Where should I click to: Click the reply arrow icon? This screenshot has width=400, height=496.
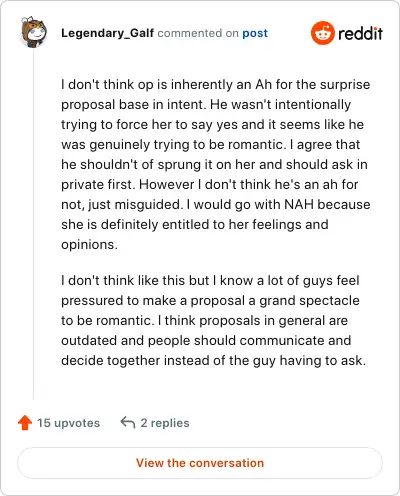point(128,422)
